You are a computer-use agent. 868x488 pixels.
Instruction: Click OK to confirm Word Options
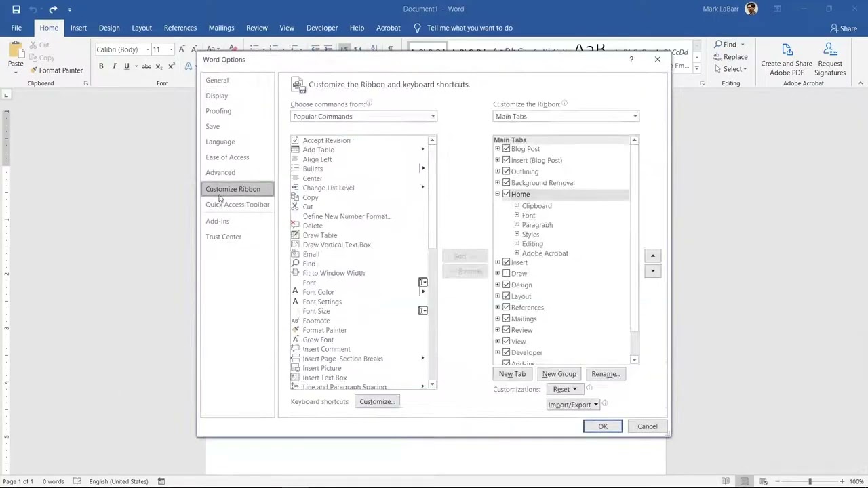coord(603,426)
